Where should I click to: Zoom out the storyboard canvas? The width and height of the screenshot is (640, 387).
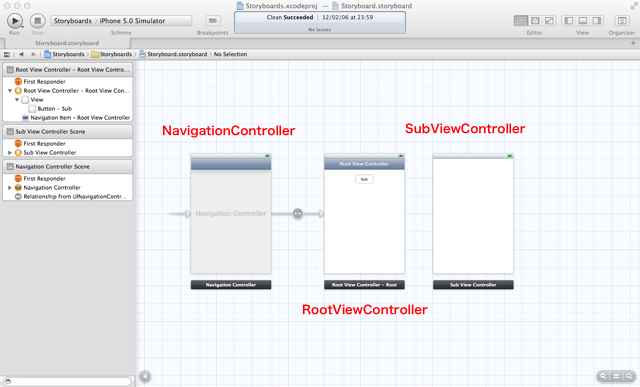coord(603,376)
